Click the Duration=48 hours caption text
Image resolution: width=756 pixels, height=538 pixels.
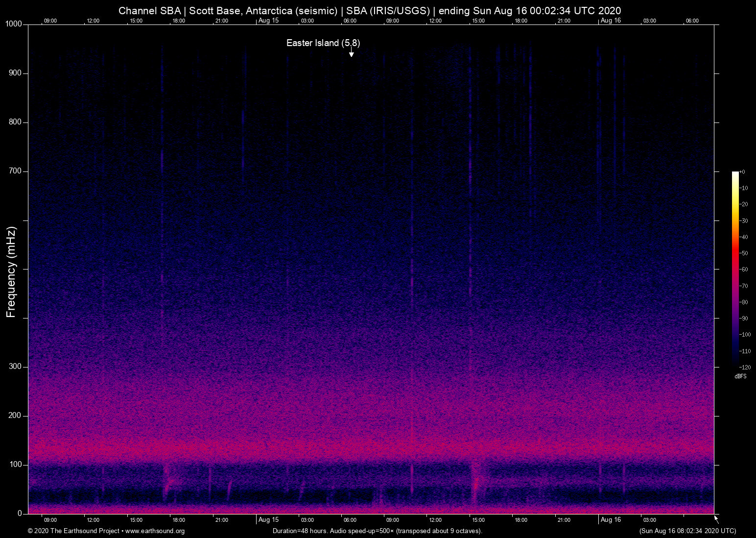pos(377,531)
